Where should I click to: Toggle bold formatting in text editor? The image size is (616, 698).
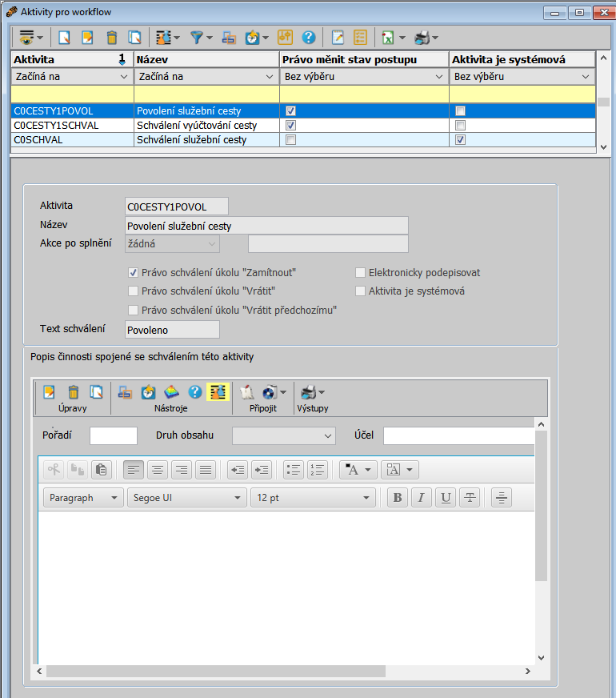[x=397, y=498]
